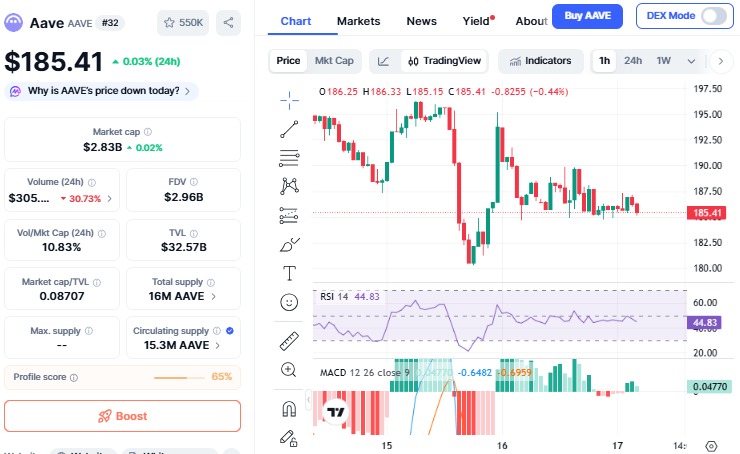Open 'Why is AAVE's price down today?'
Image resolution: width=740 pixels, height=454 pixels.
tap(101, 91)
